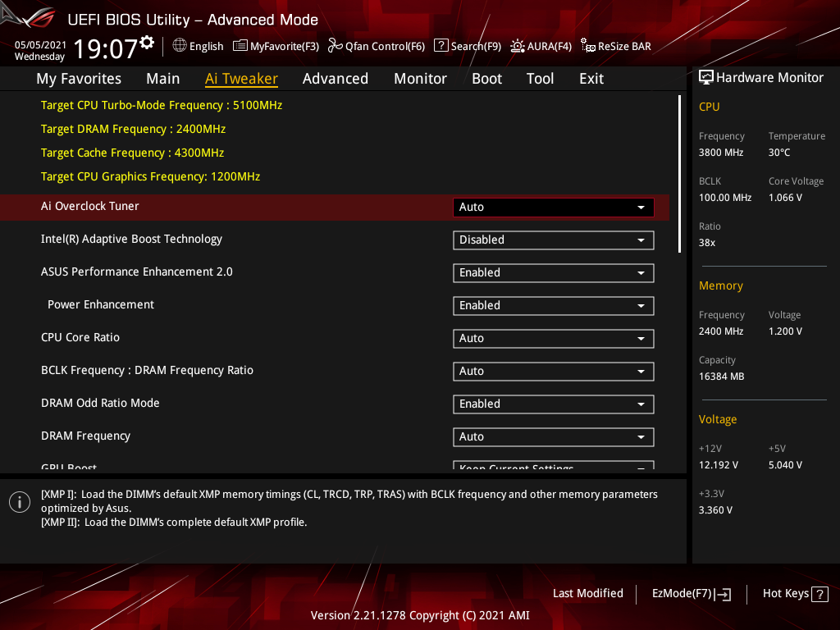Image resolution: width=840 pixels, height=630 pixels.
Task: Click the 1.066 V core voltage value
Action: 785,197
